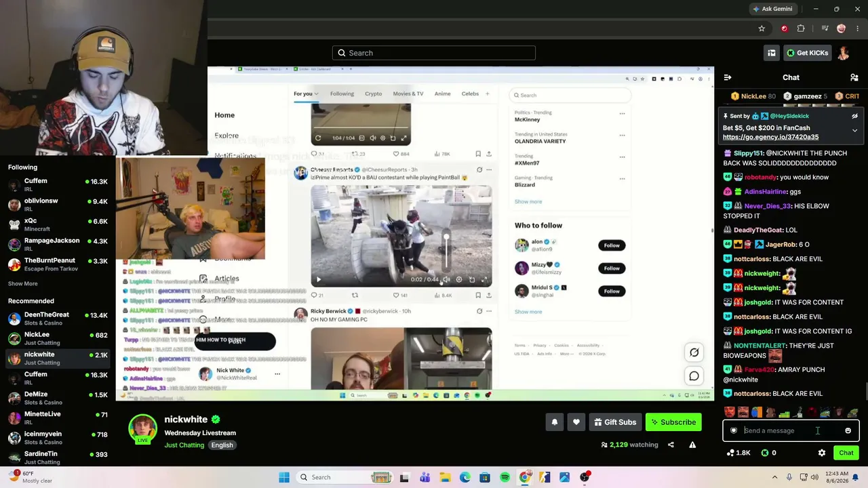Open TheBurntPeanut's channel
Viewport: 868px width, 488px height.
pyautogui.click(x=58, y=264)
